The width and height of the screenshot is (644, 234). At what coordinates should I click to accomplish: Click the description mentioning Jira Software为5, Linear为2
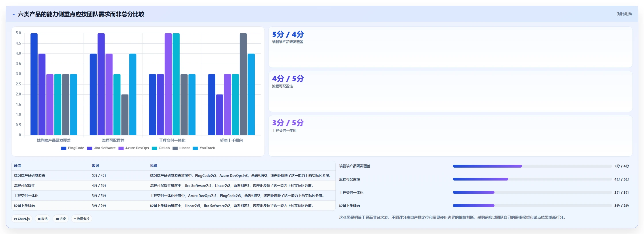point(232,186)
